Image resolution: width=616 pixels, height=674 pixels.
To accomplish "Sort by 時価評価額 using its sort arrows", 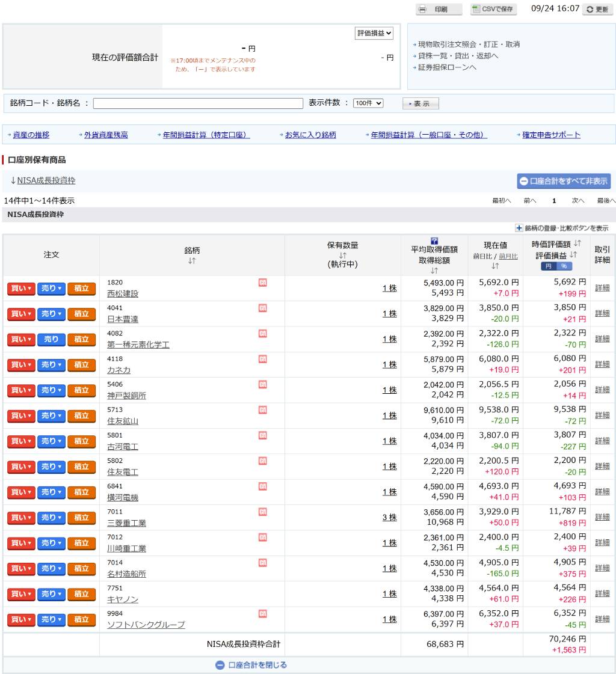I will point(577,244).
